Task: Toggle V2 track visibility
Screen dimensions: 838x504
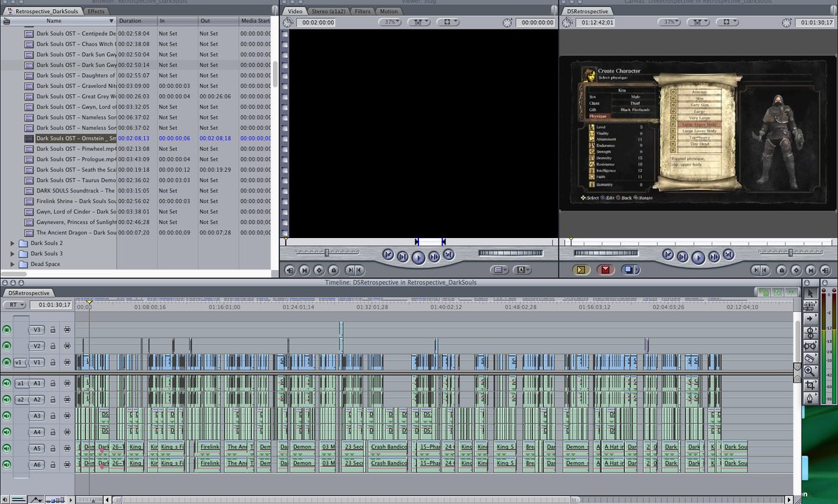Action: 7,346
